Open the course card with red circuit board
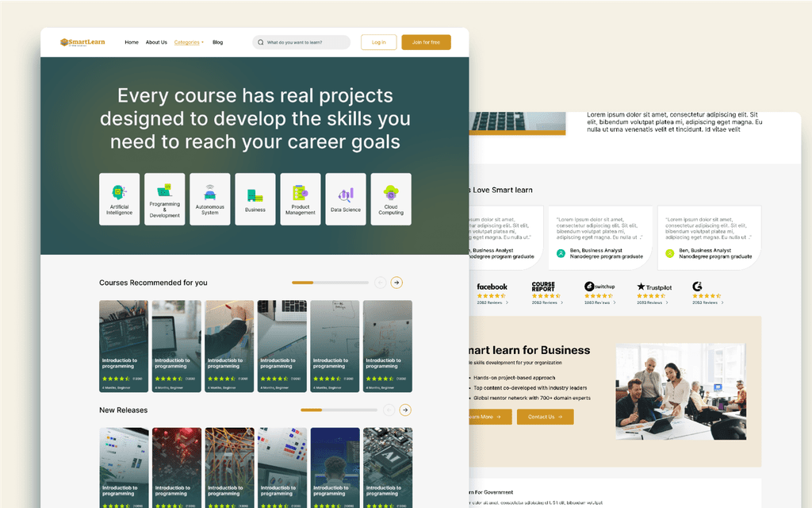Viewport: 812px width, 508px height. tap(177, 468)
